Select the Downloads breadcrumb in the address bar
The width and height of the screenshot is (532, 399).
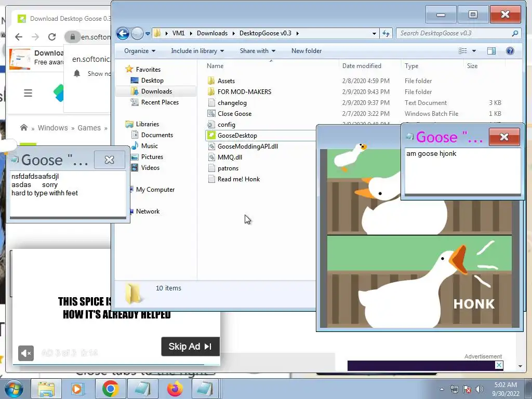click(212, 33)
